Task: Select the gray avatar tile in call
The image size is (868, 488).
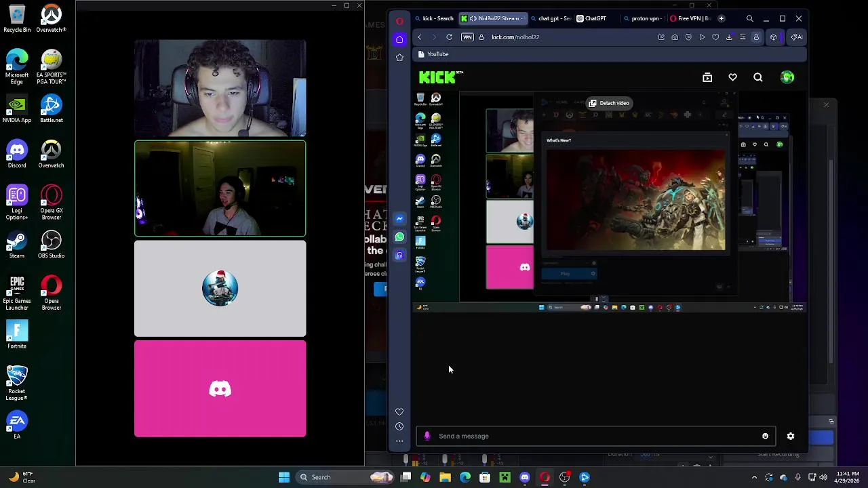Action: (x=220, y=289)
